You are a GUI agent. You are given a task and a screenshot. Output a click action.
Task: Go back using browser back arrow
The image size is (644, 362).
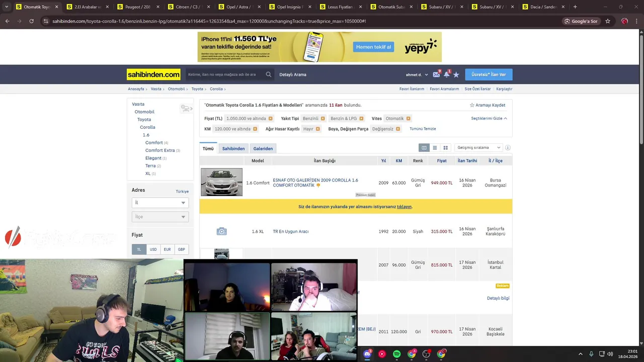tap(7, 21)
